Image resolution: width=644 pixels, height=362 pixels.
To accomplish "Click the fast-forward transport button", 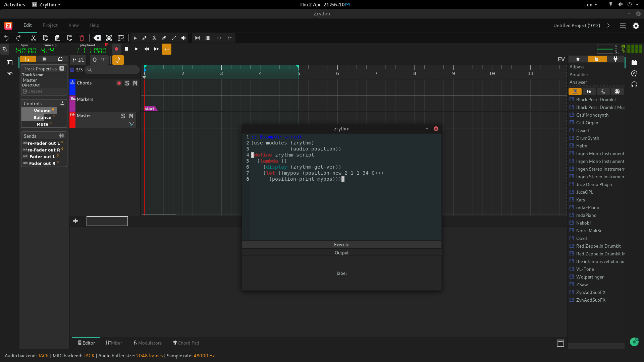I will [157, 49].
